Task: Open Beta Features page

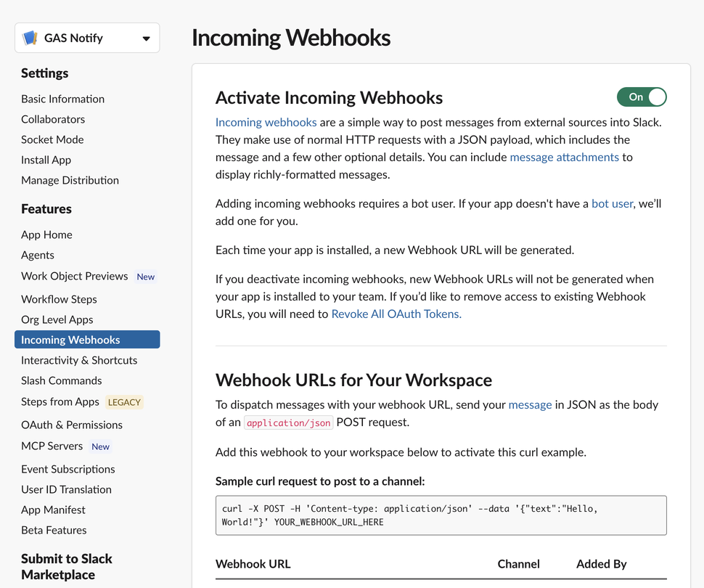Action: coord(54,530)
